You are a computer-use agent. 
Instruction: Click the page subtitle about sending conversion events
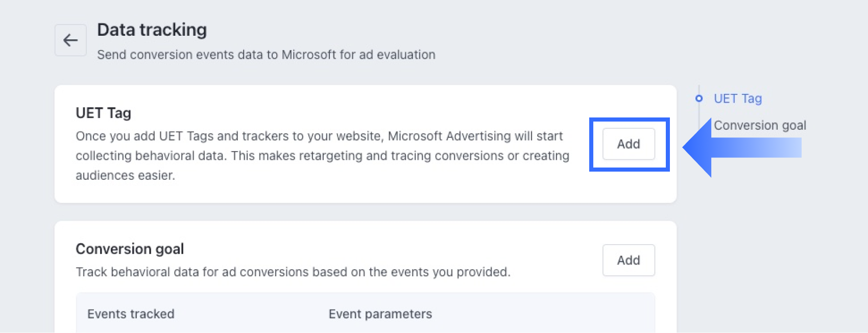point(266,55)
